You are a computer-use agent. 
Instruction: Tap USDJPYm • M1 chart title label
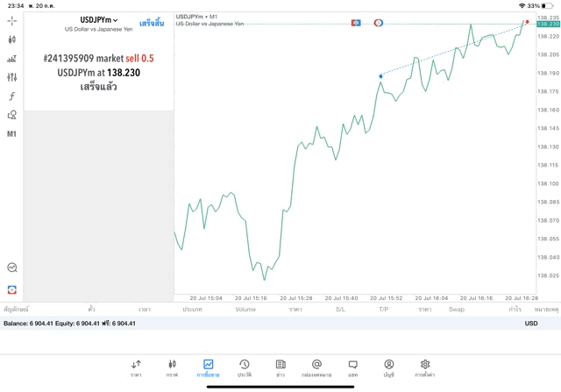pos(196,17)
